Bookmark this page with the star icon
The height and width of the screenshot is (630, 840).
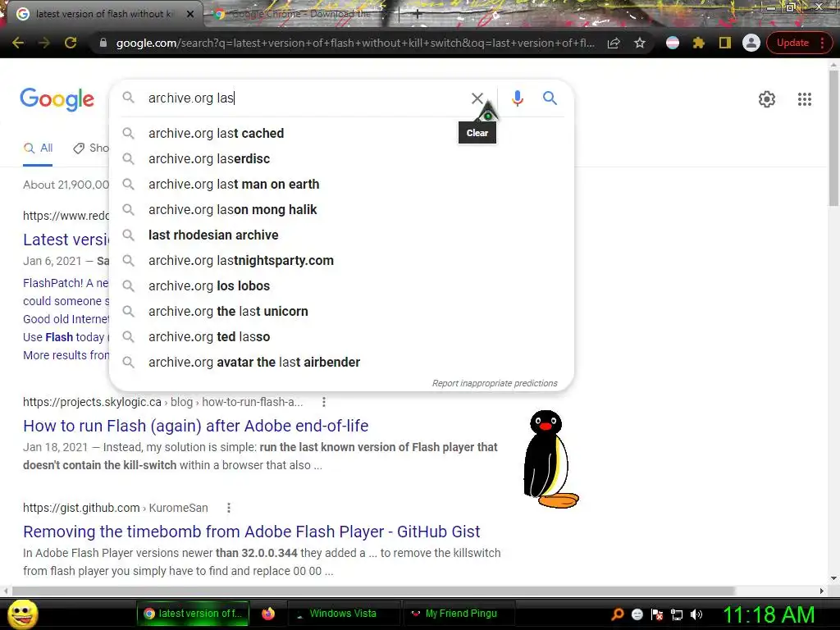[640, 43]
